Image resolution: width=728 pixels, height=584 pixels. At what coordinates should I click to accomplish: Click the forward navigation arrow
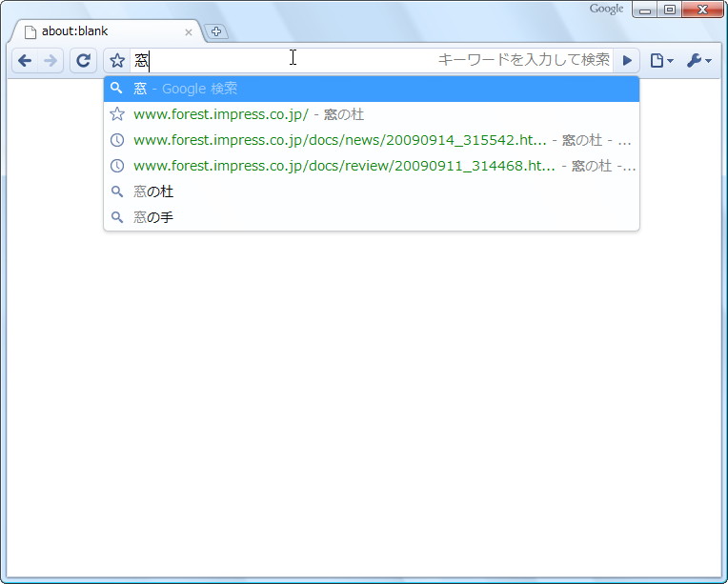coord(51,60)
